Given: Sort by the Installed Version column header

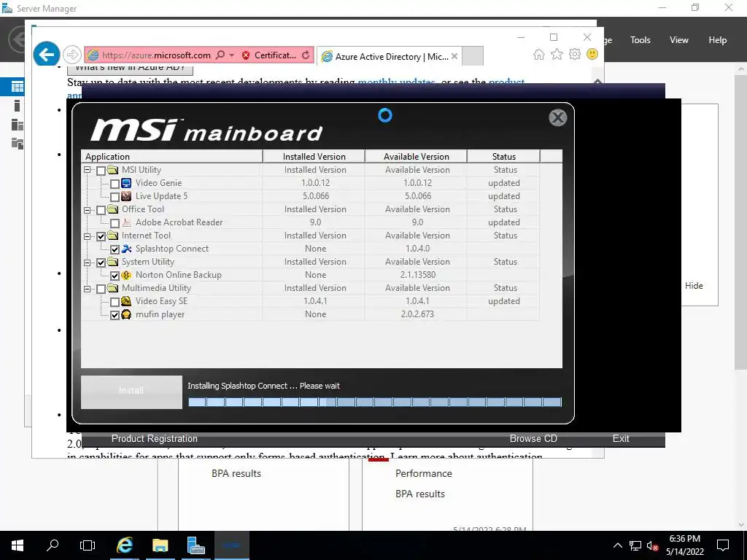Looking at the screenshot, I should pyautogui.click(x=314, y=156).
